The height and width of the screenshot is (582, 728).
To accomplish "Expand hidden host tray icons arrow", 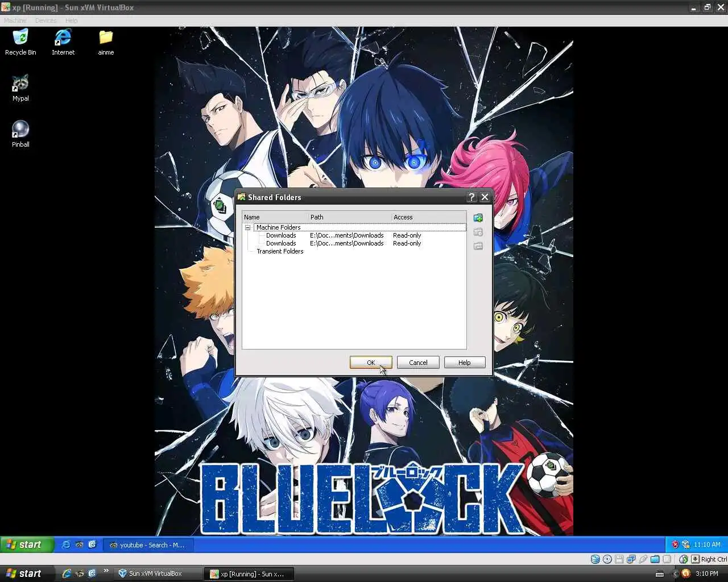I will 675,573.
